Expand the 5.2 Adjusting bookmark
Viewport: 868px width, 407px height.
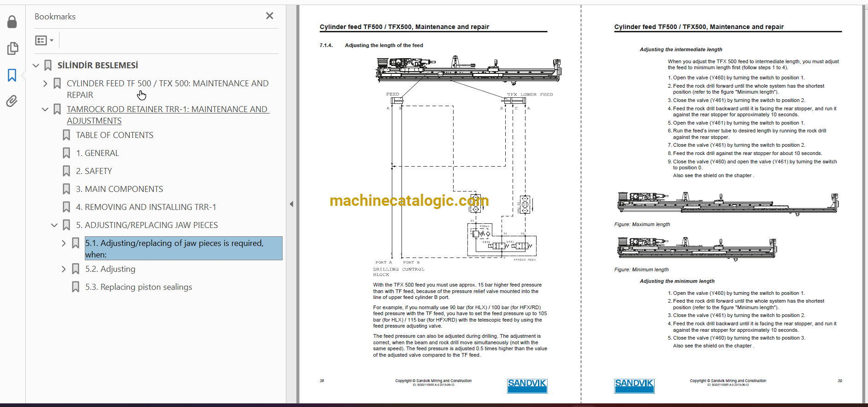[64, 269]
